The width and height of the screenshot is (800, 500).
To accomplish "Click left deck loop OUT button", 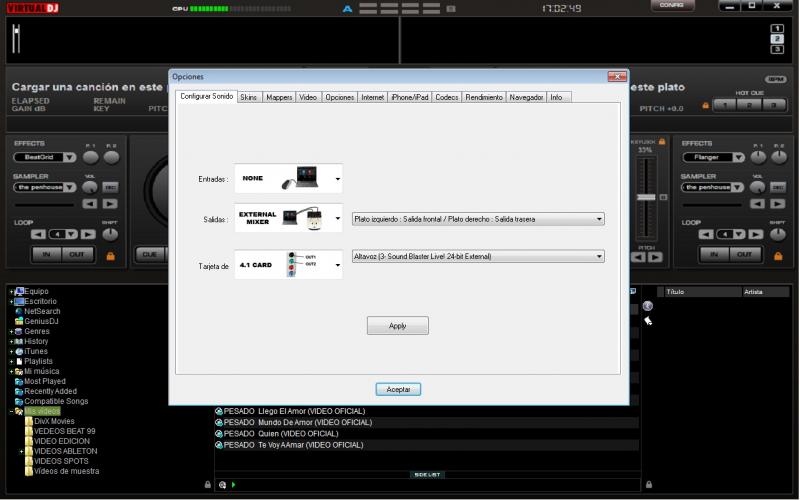I will (x=77, y=254).
